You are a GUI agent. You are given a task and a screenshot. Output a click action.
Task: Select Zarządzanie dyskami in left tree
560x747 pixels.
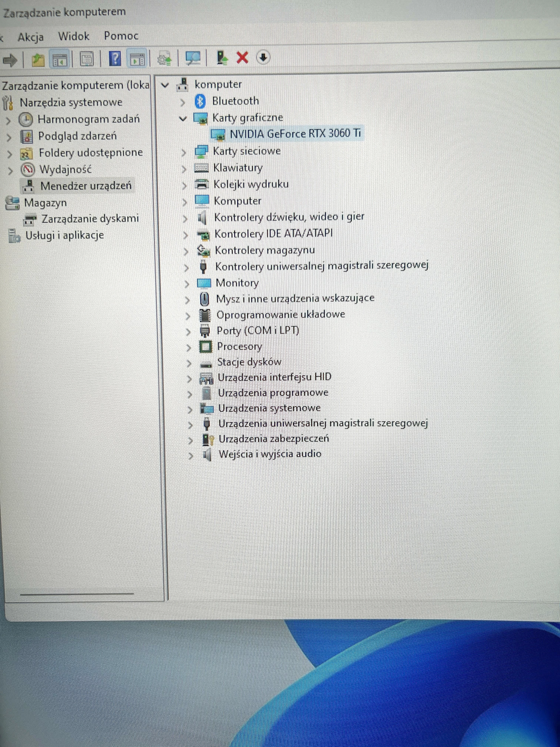(x=90, y=219)
